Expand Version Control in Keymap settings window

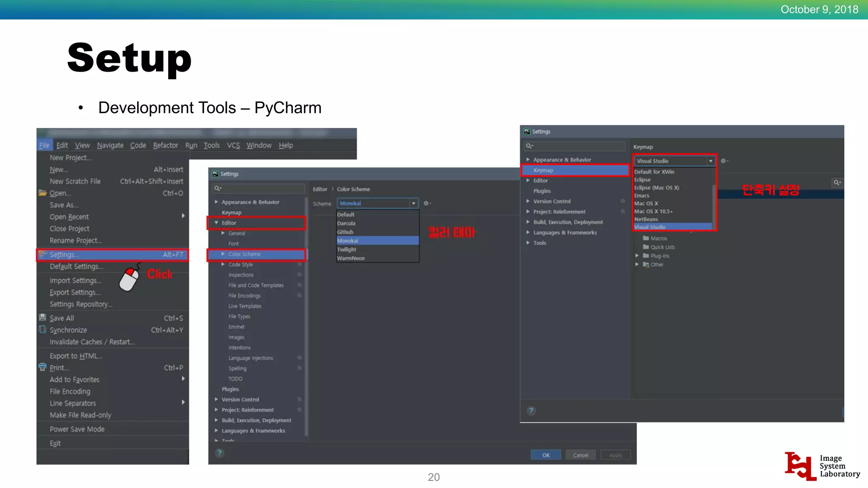tap(528, 201)
